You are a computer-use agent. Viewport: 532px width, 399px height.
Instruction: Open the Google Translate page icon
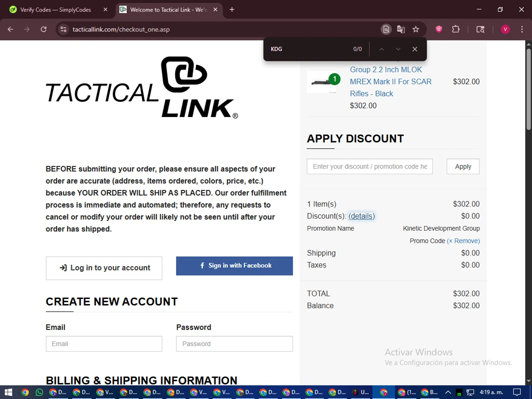coord(401,29)
